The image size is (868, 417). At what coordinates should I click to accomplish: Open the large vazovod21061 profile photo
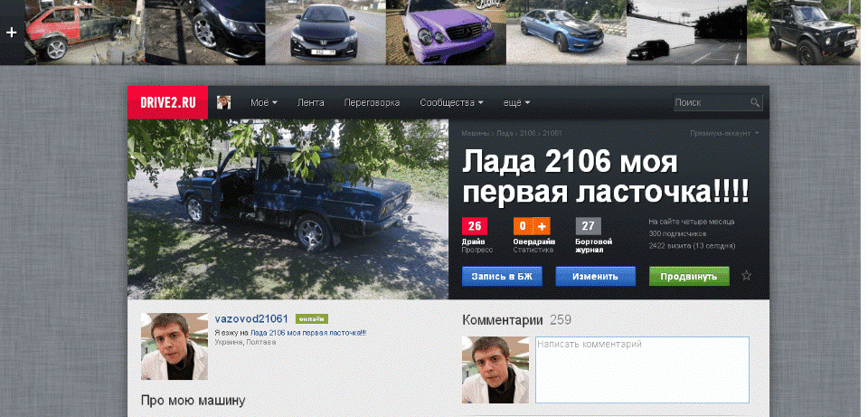pyautogui.click(x=175, y=346)
